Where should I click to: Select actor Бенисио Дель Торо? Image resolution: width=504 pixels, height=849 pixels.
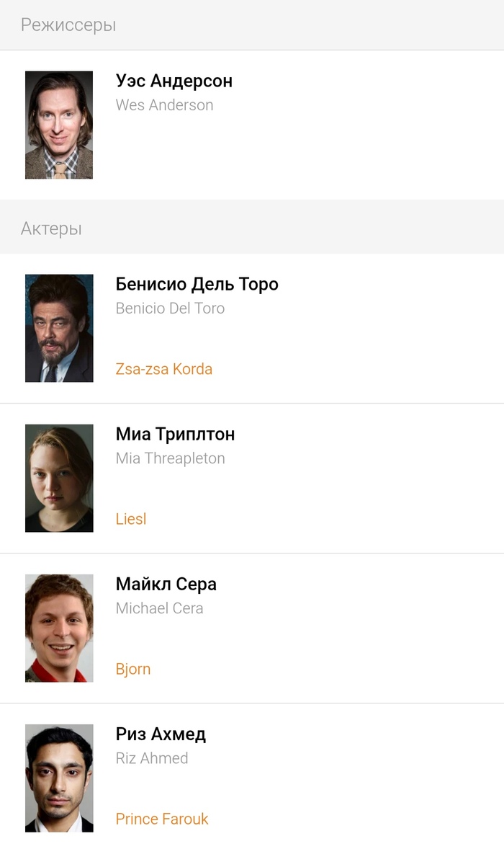(x=197, y=284)
